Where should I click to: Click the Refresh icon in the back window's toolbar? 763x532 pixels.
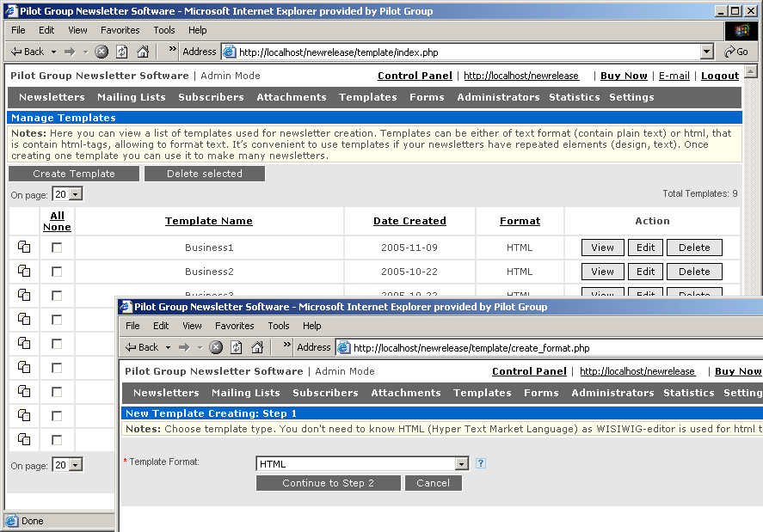[x=121, y=52]
